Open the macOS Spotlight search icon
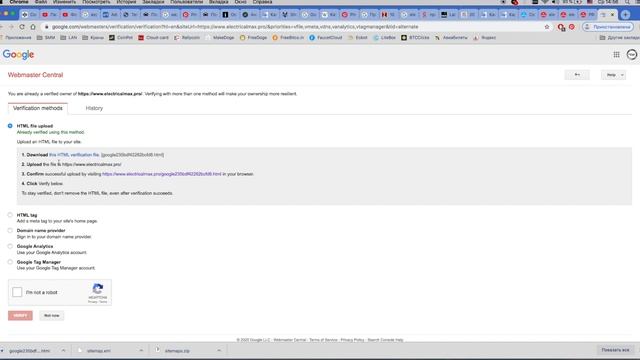This screenshot has width=640, height=360. point(627,2)
